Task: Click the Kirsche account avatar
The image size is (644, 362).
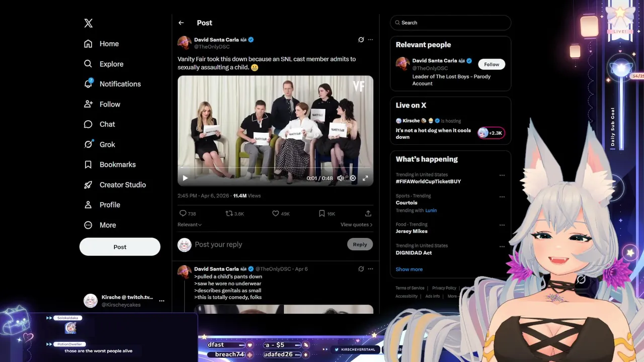Action: (x=91, y=301)
